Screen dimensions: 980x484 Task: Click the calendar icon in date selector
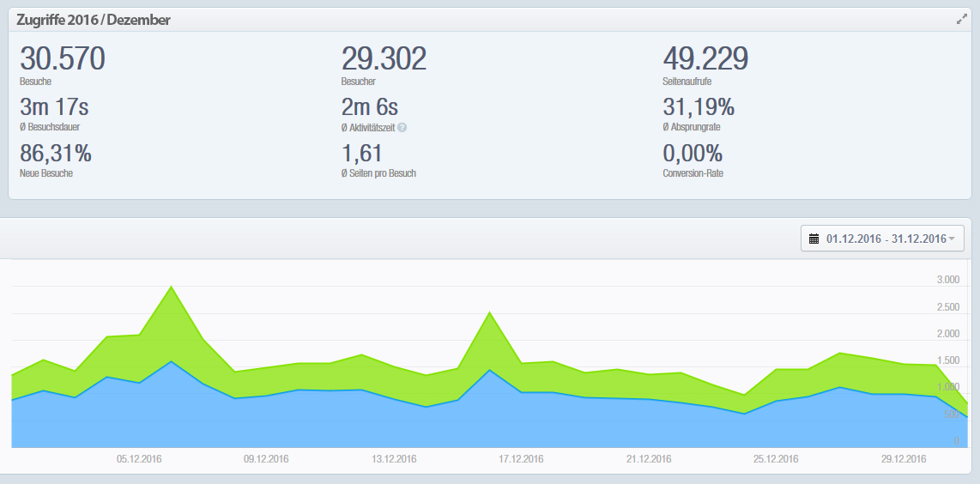pos(814,239)
